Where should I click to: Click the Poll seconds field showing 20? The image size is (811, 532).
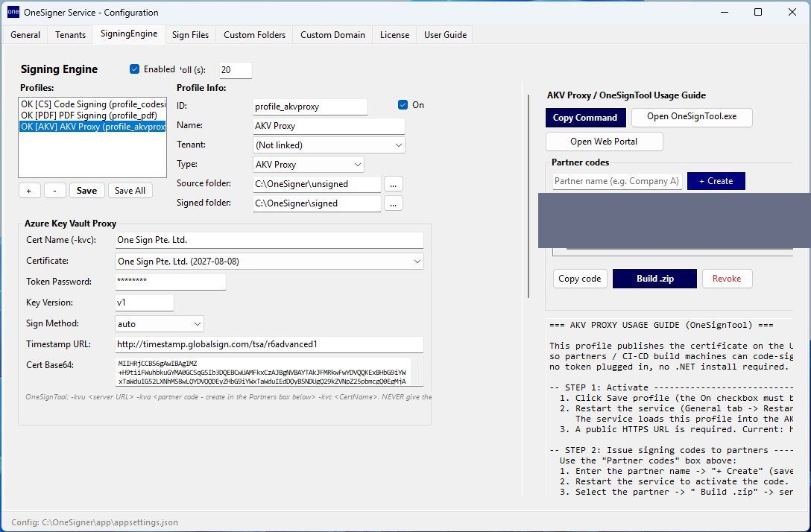pyautogui.click(x=236, y=70)
